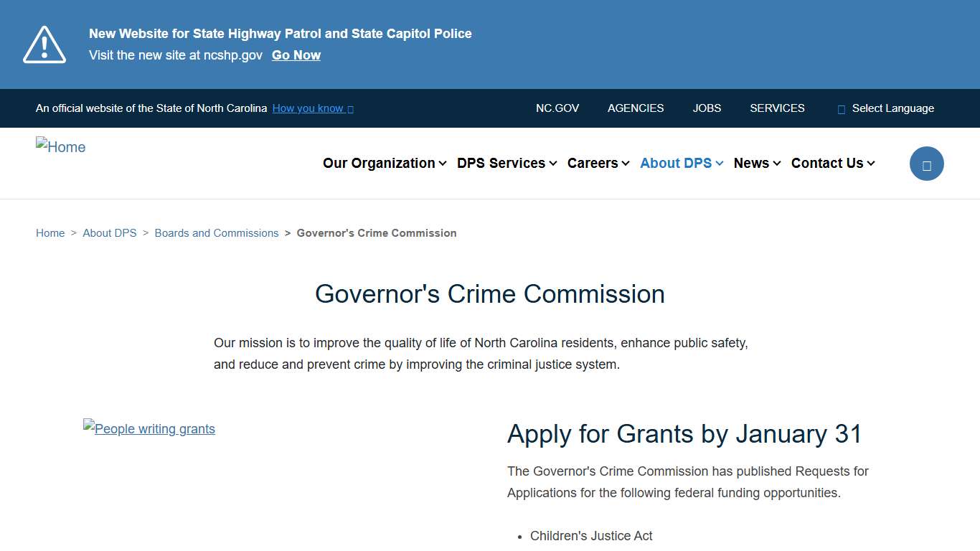Click the Home breadcrumb link
980x551 pixels.
[x=50, y=232]
